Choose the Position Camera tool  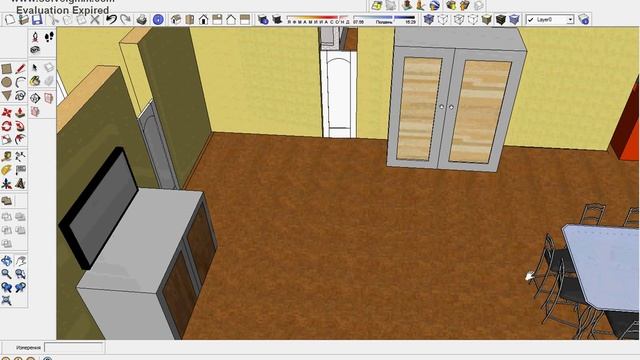[35, 37]
